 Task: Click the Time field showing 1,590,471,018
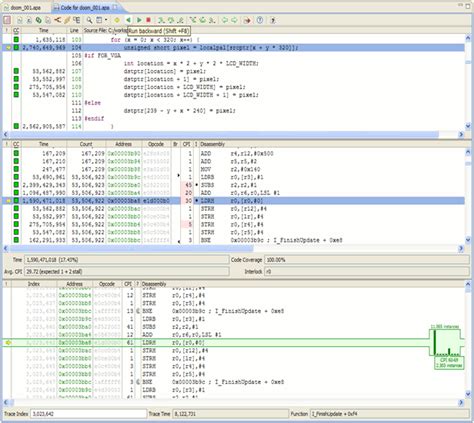coord(126,260)
